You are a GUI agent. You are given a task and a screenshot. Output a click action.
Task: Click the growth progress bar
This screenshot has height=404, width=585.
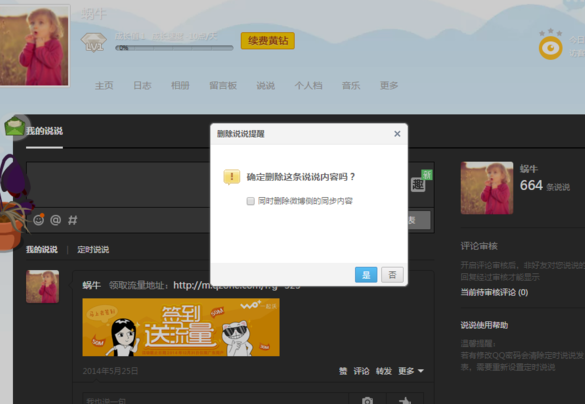[x=174, y=48]
